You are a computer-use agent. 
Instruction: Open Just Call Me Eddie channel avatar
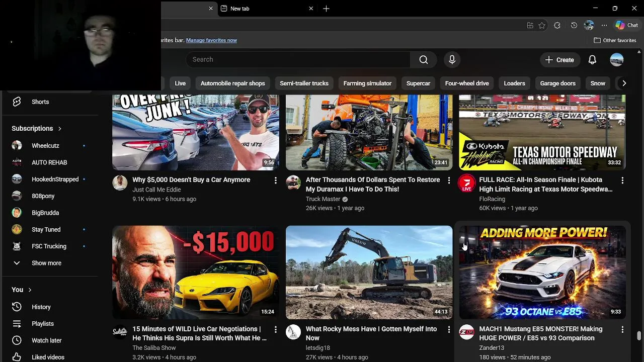point(120,183)
